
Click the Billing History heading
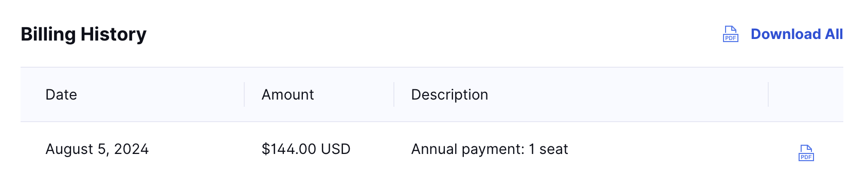[83, 34]
